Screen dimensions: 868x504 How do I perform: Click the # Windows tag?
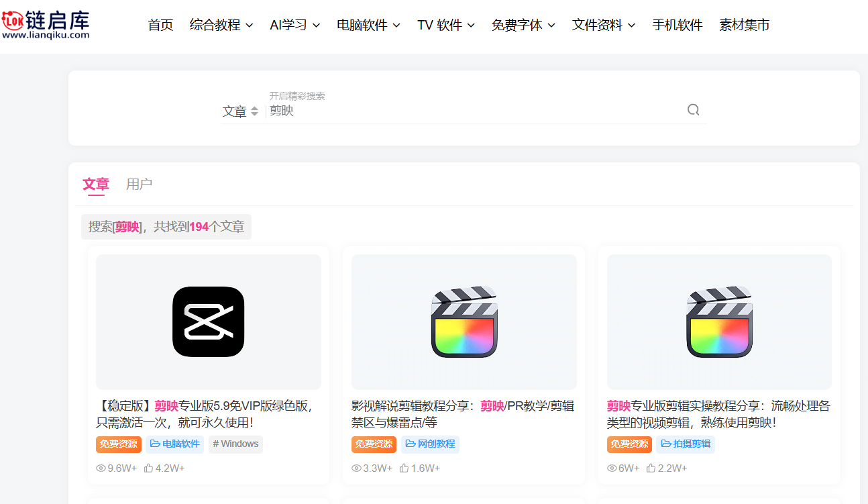[235, 444]
